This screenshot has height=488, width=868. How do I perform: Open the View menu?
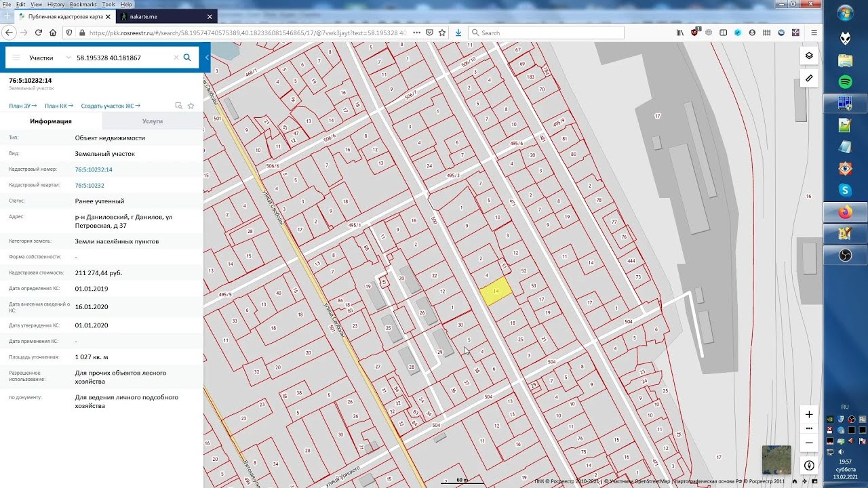pos(37,4)
